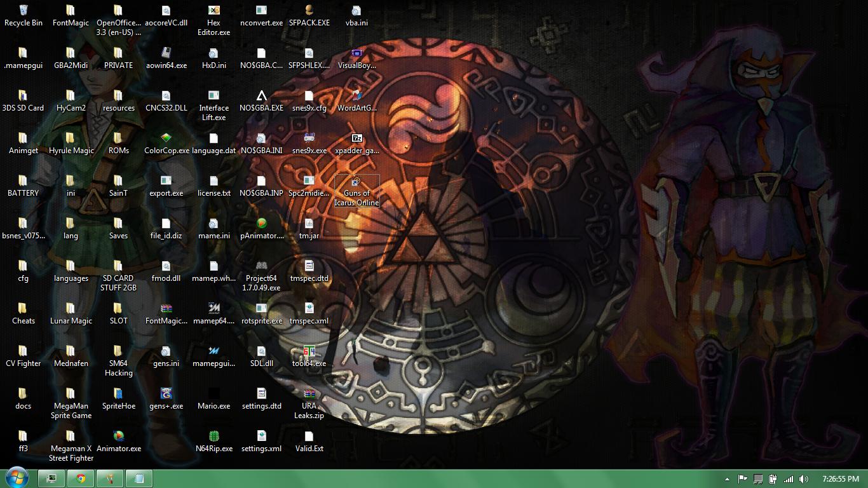The image size is (868, 488).
Task: Select the Spc2midi icon
Action: [x=309, y=187]
